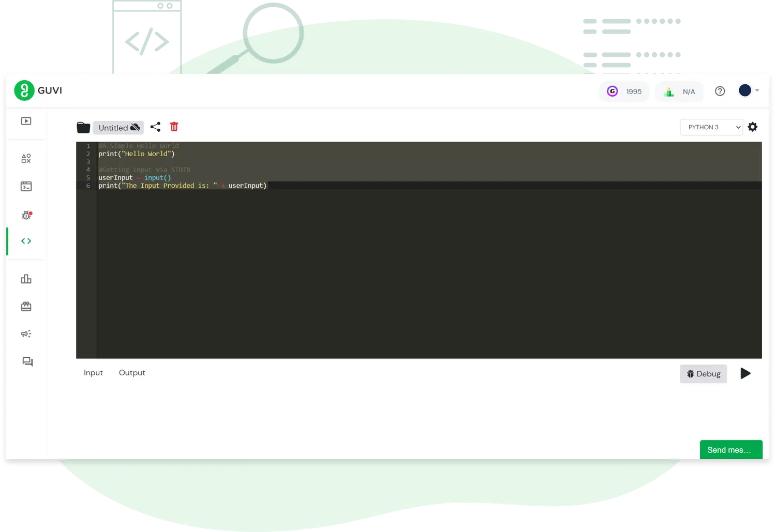Expand the profile avatar menu
Screen dimensions: 776x532
(x=748, y=91)
